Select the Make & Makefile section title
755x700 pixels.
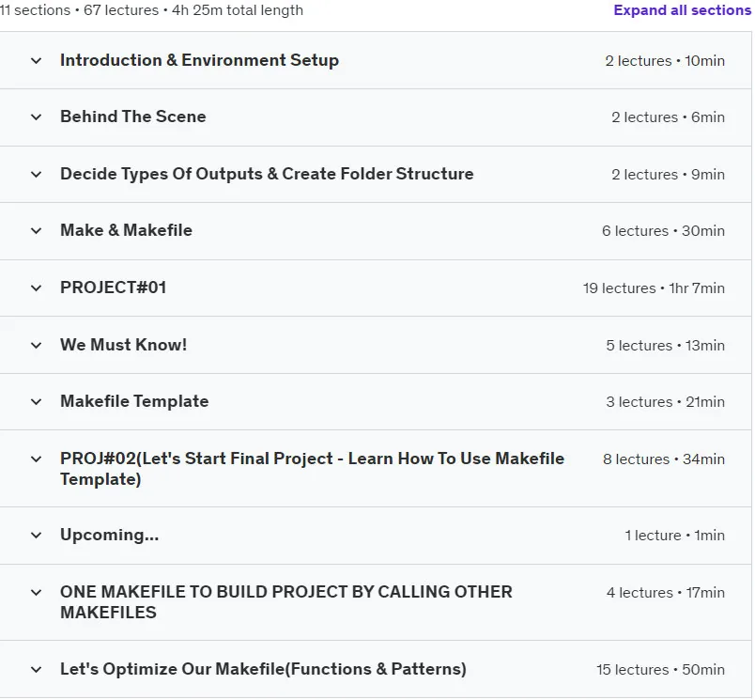click(126, 230)
